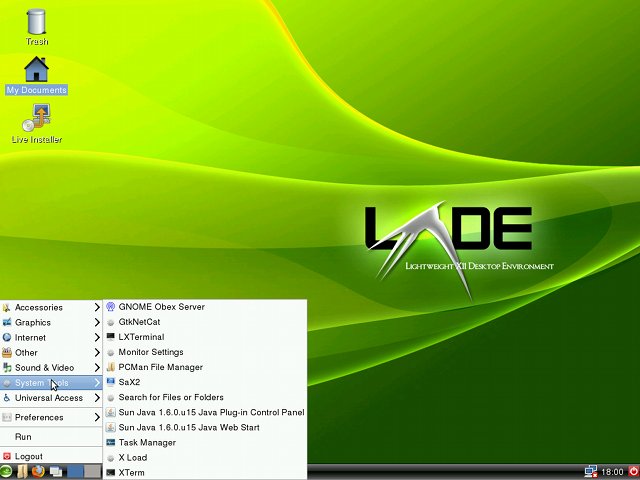The width and height of the screenshot is (640, 480).
Task: Launch Sun Java Web Start
Action: [x=205, y=428]
